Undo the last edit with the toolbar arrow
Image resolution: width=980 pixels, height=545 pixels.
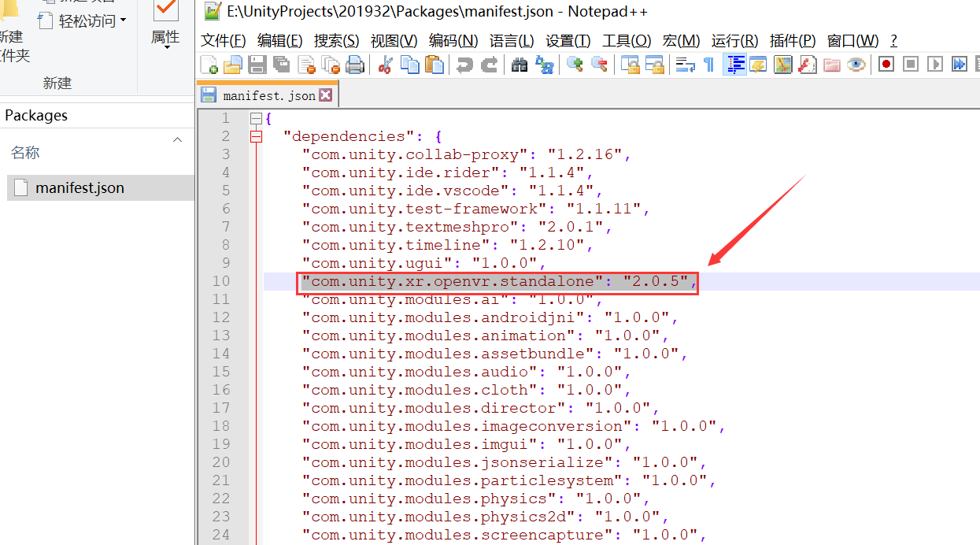click(x=465, y=65)
